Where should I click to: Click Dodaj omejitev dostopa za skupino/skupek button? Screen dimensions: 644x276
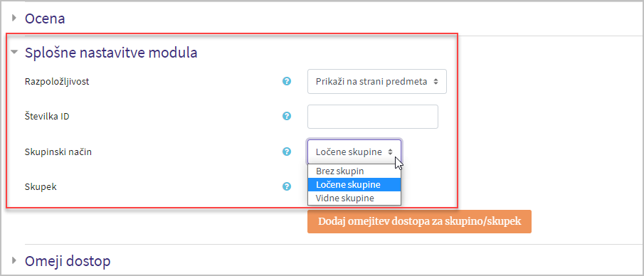click(x=419, y=222)
